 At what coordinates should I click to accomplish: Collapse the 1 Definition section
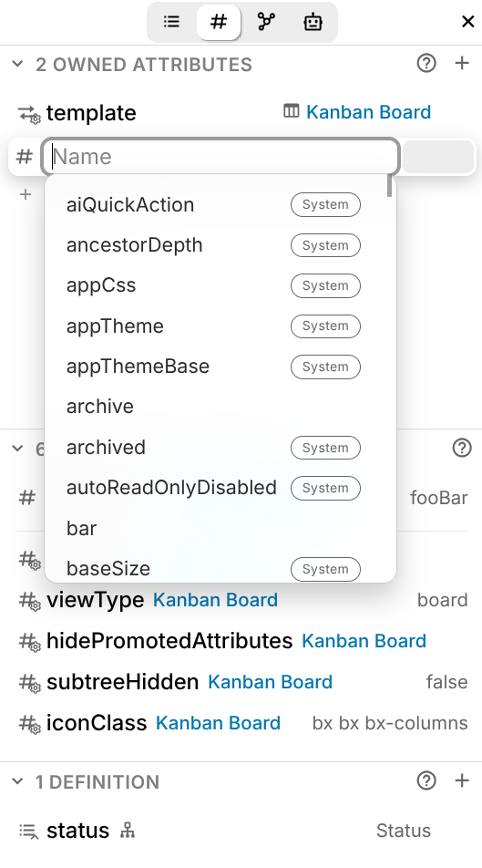pyautogui.click(x=17, y=781)
